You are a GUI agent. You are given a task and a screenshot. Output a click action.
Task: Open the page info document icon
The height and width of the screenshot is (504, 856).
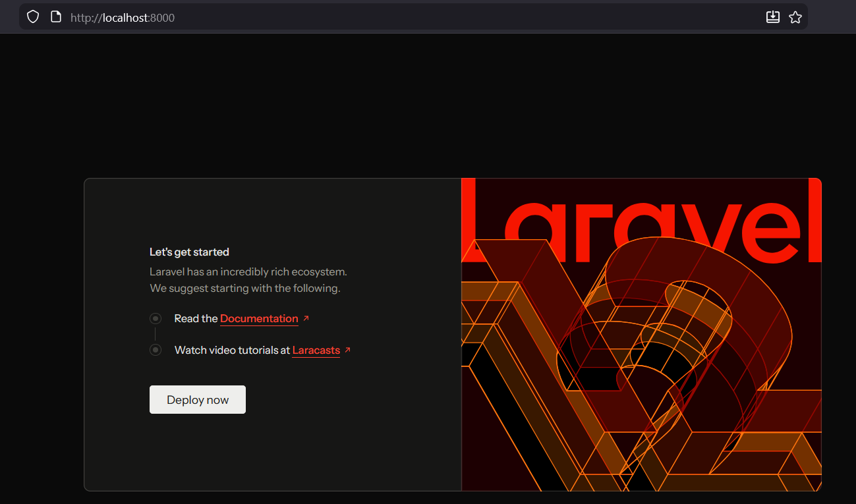[x=56, y=17]
